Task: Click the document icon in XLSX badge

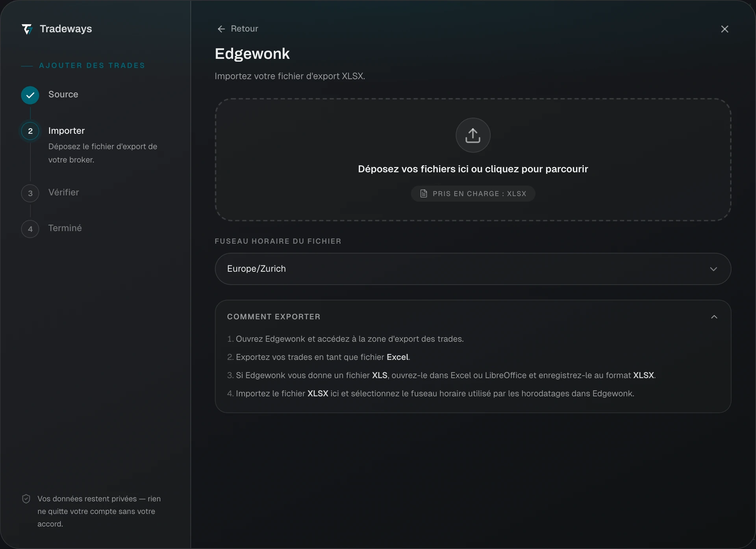Action: (424, 193)
